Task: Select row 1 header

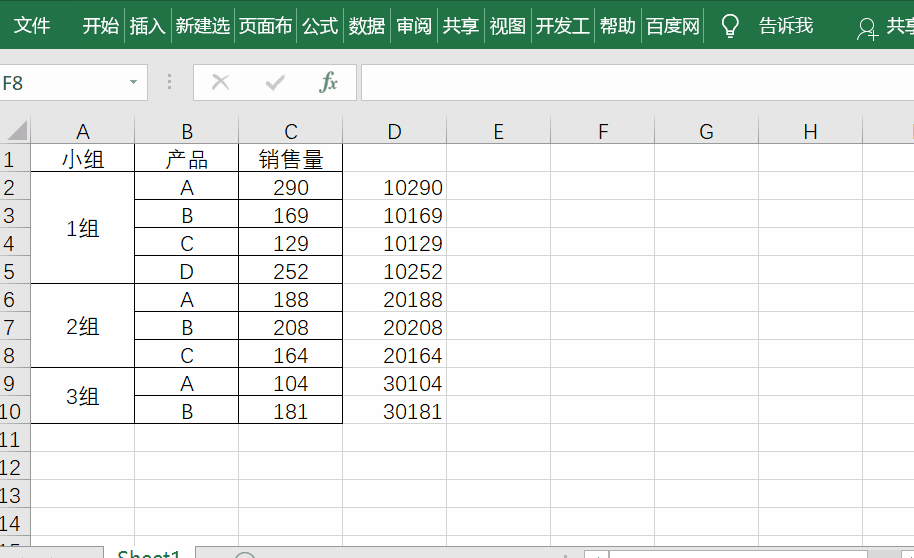Action: 15,159
